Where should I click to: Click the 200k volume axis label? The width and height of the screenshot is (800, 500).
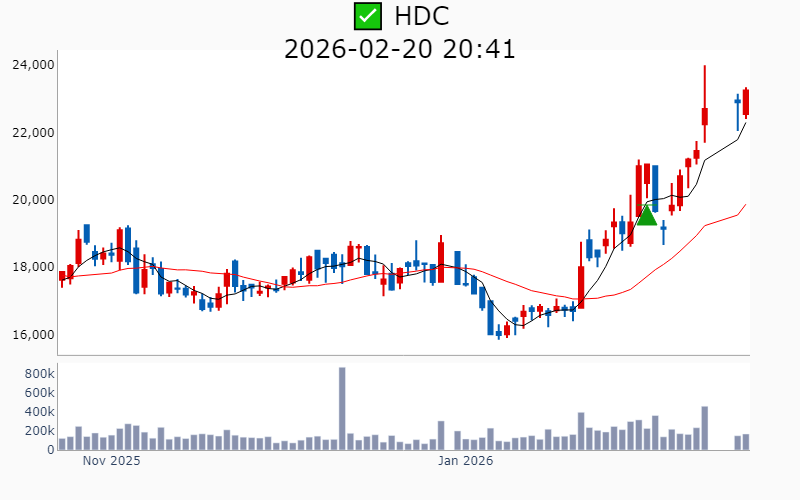tap(36, 431)
